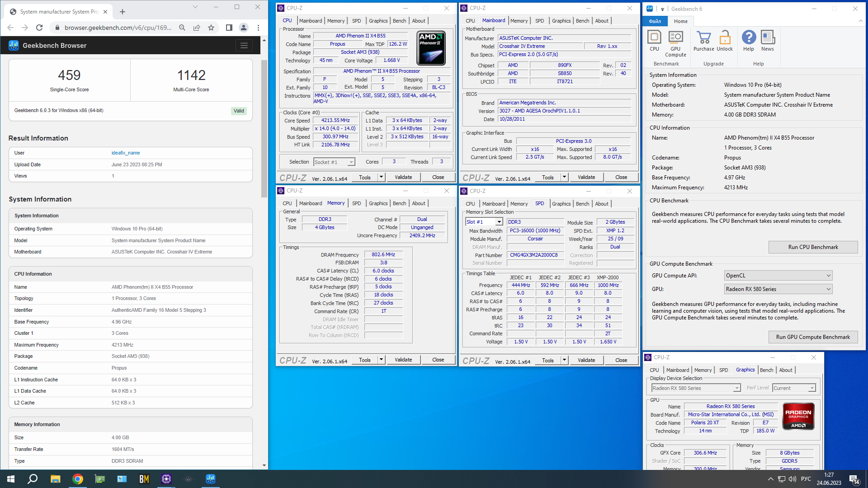This screenshot has width=868, height=488.
Task: Open the Chrome profile avatar icon
Action: coord(244,28)
